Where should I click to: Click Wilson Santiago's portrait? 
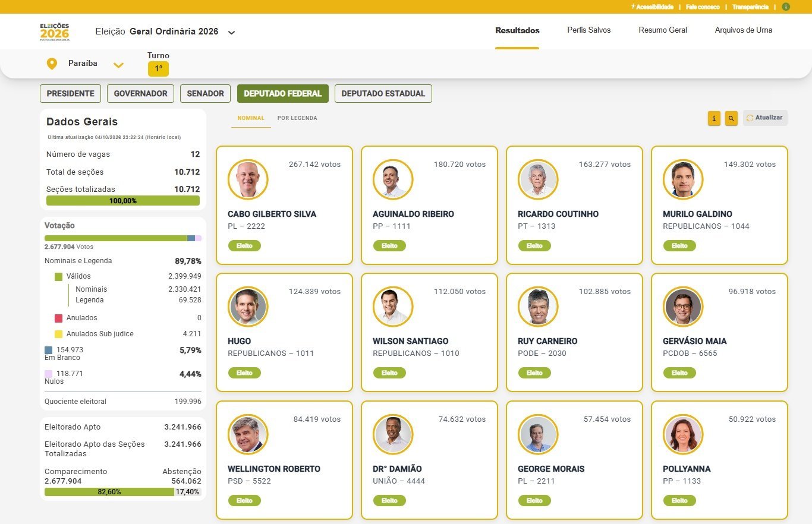click(x=393, y=307)
